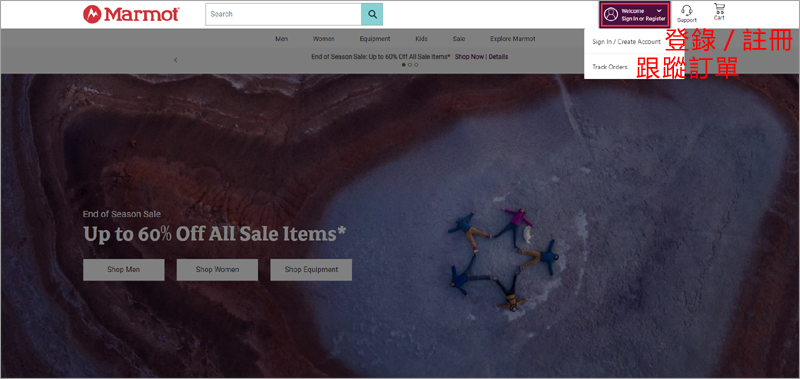Screen dimensions: 800x379
Task: Go to previous promo banner arrow
Action: [x=176, y=60]
